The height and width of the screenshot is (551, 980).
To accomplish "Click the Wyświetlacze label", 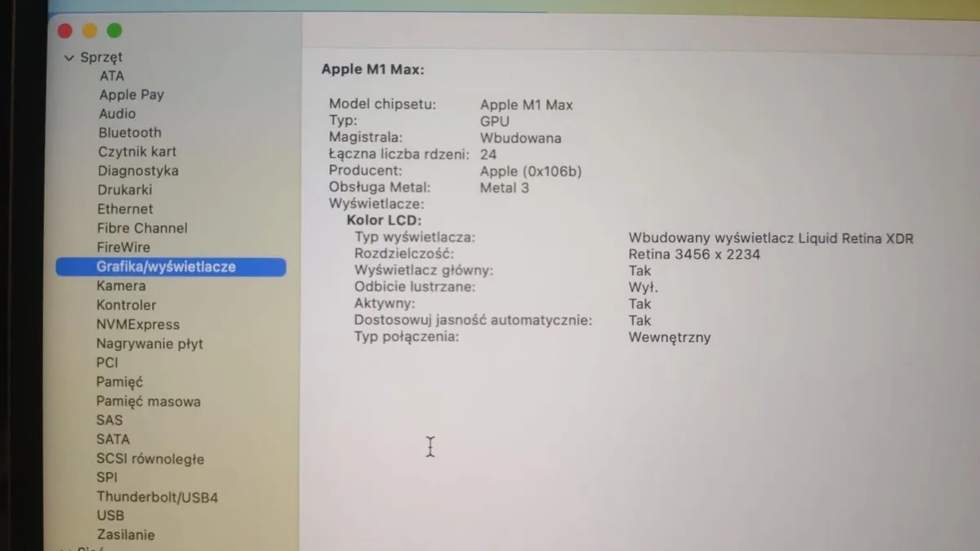I will pos(376,204).
